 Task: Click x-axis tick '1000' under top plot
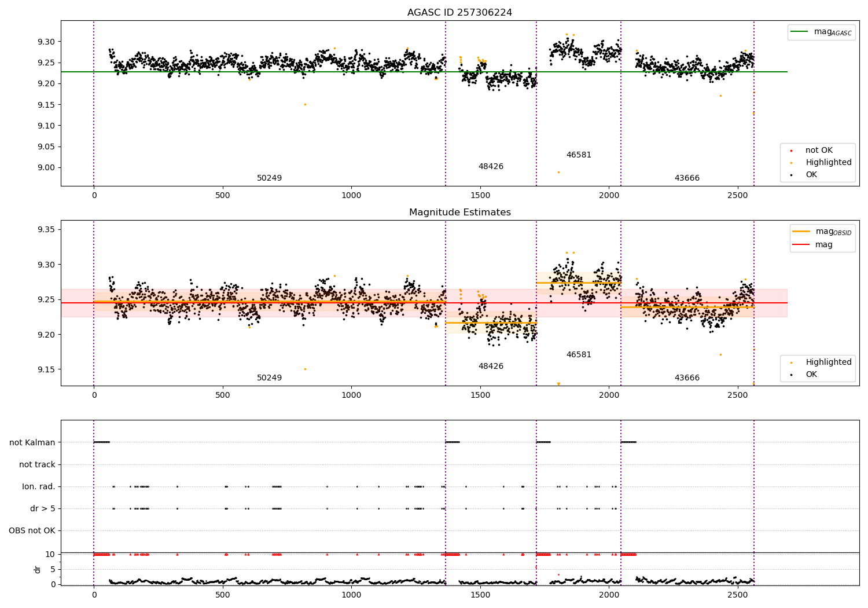click(x=351, y=195)
